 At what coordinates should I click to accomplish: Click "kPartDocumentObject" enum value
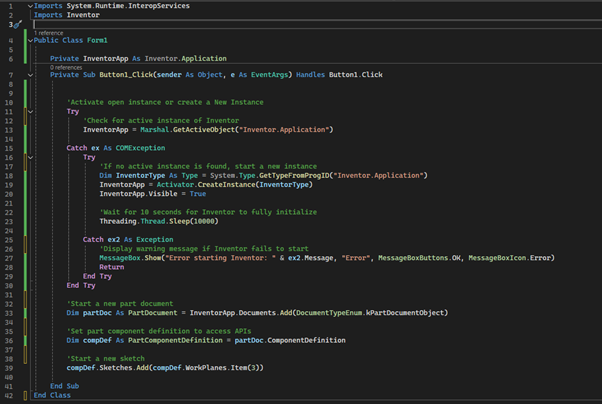click(x=405, y=313)
